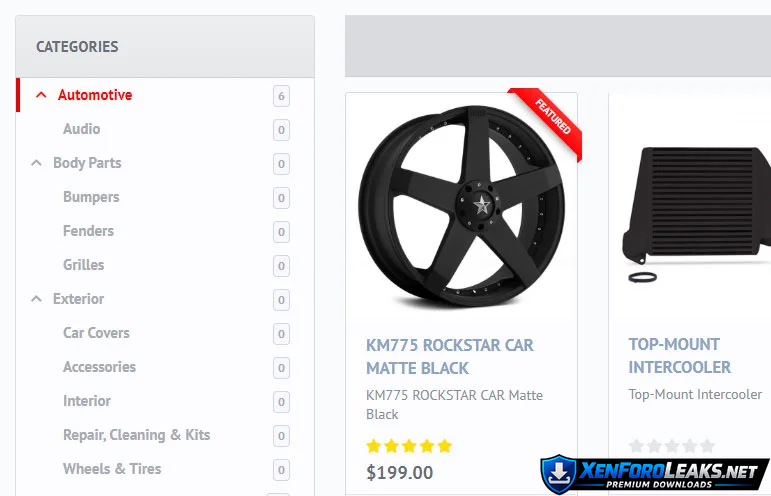
Task: Open Repair, Cleaning & Kits category
Action: tap(136, 435)
